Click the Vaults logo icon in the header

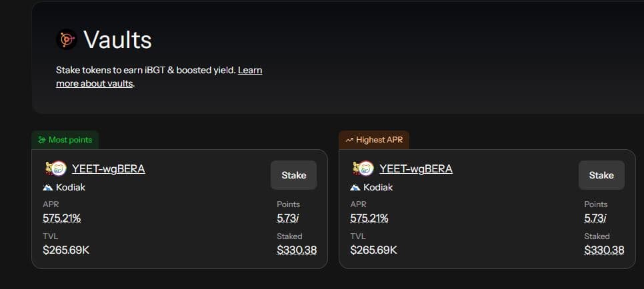pyautogui.click(x=67, y=40)
